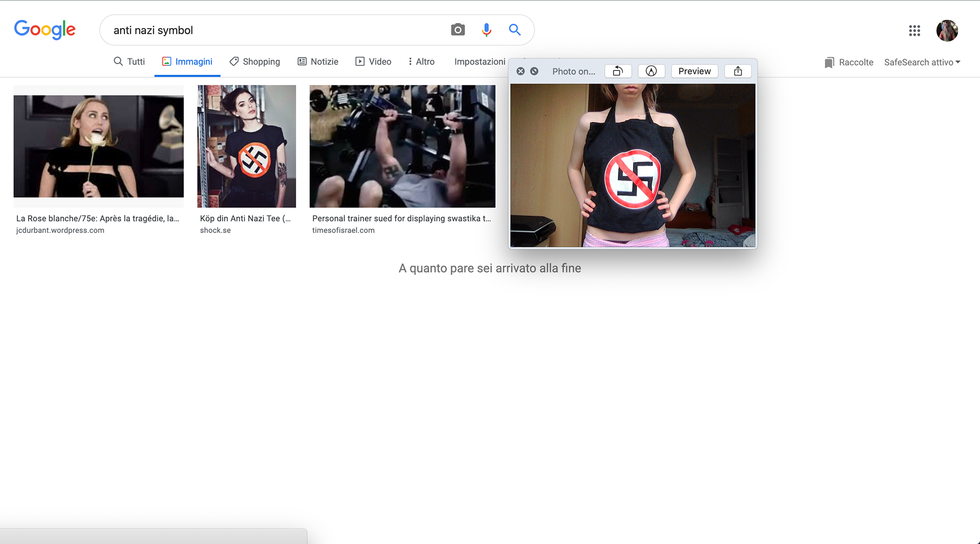
Task: Click timesofisrael.com source link
Action: tap(344, 230)
